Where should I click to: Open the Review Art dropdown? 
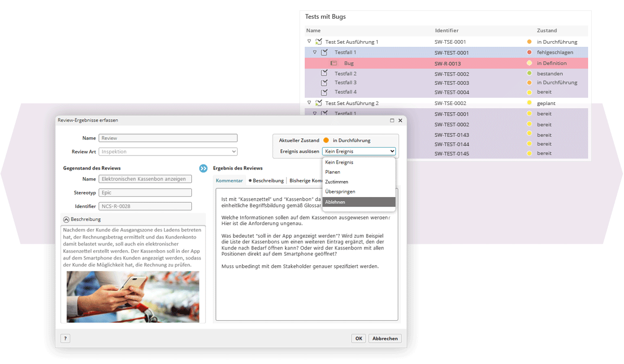167,152
